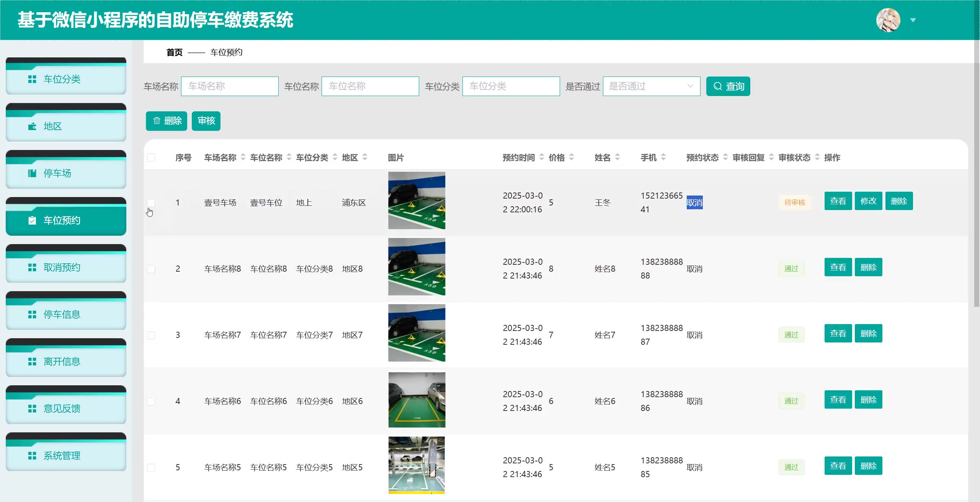Click 修改 button for 壹号车场 row

868,201
